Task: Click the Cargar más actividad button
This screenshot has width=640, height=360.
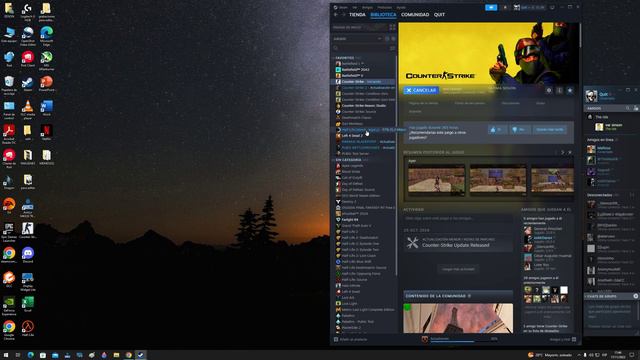Action: 458,269
